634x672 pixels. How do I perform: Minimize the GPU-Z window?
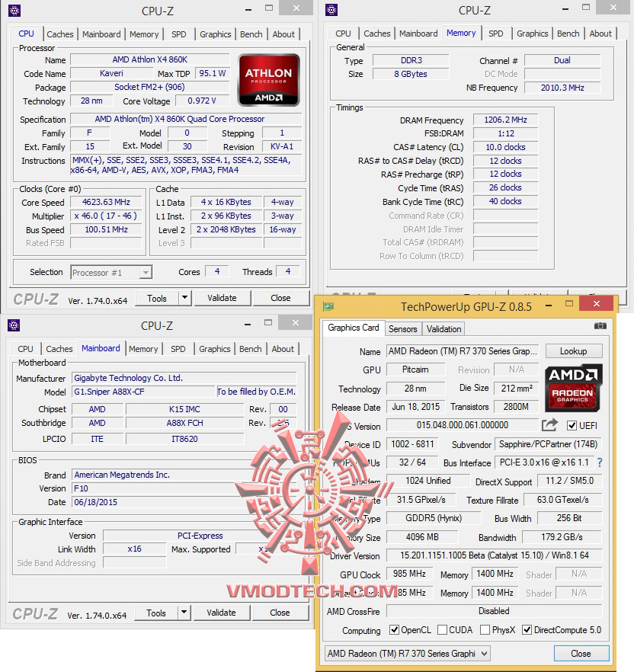pyautogui.click(x=548, y=306)
